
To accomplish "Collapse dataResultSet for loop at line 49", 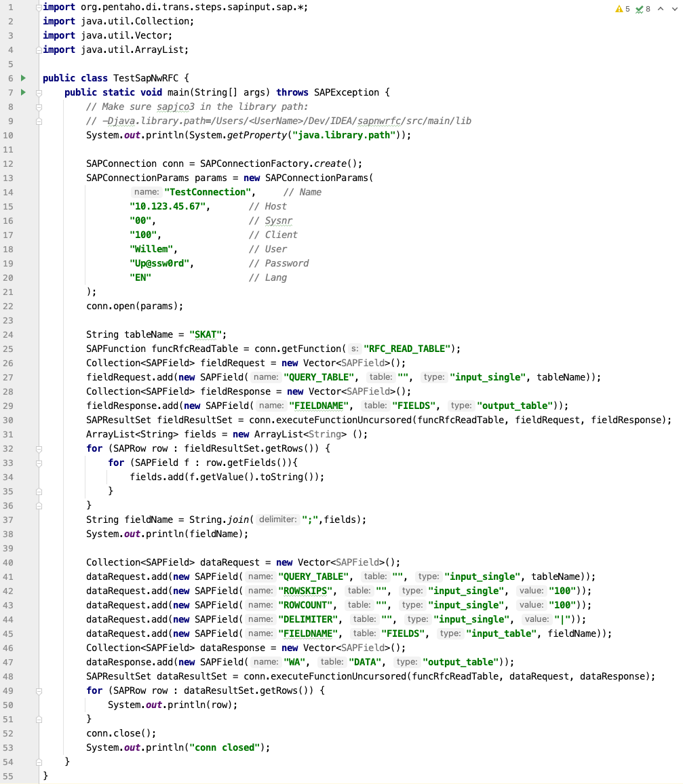I will [x=39, y=691].
